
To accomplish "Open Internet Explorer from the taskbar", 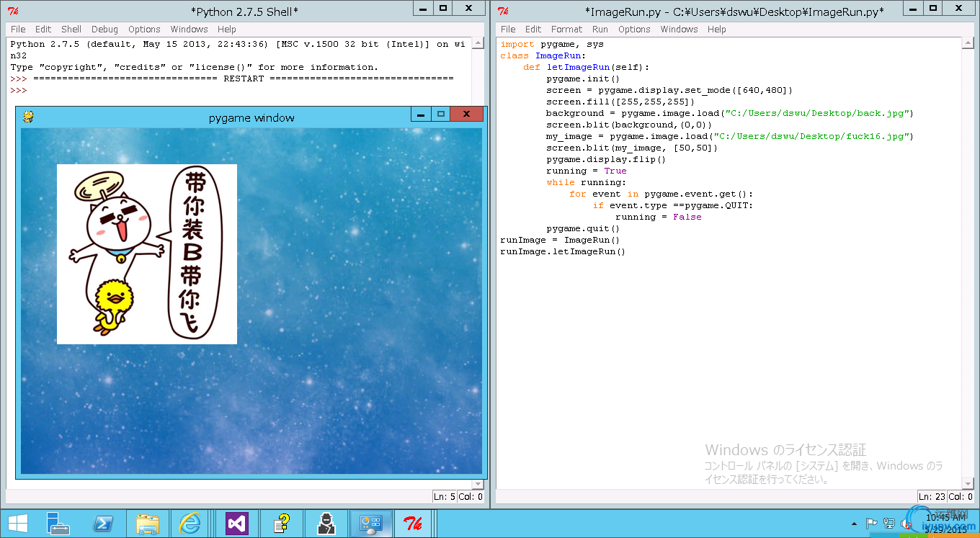I will click(190, 524).
